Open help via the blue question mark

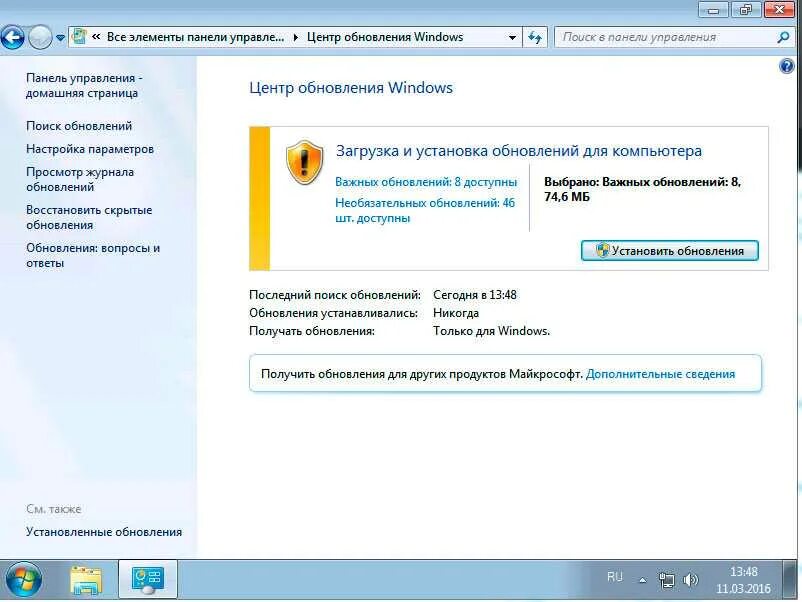pyautogui.click(x=787, y=66)
